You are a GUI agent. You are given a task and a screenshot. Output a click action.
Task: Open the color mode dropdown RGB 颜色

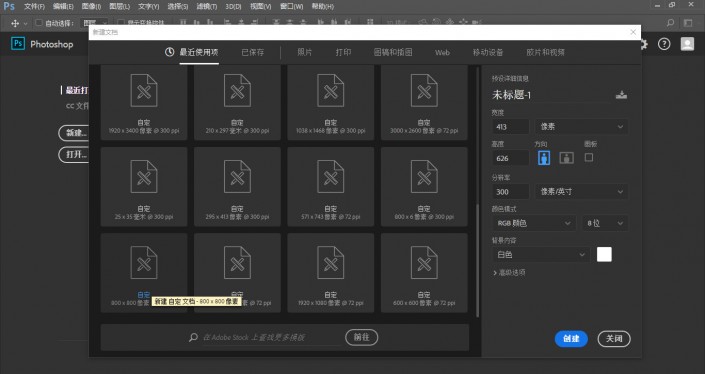pos(534,223)
